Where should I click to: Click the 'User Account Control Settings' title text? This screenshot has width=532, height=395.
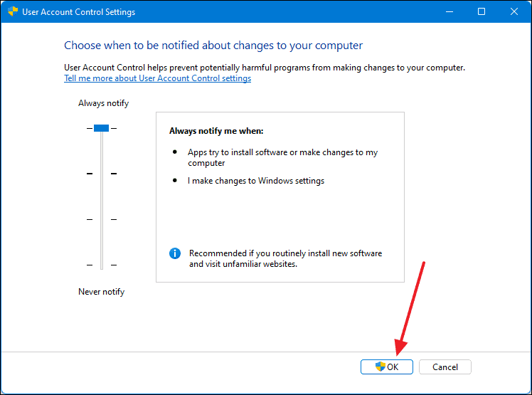point(79,12)
